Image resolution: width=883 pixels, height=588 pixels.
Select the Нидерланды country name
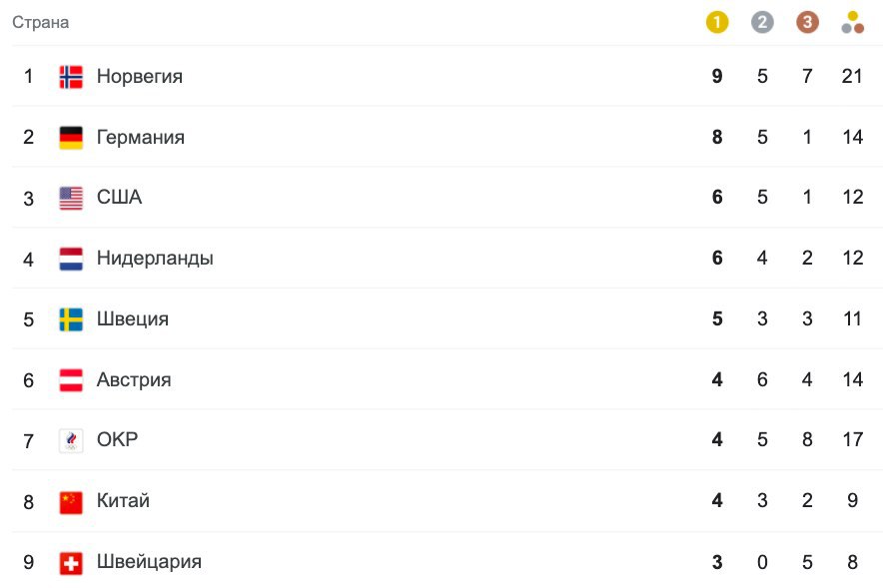155,259
